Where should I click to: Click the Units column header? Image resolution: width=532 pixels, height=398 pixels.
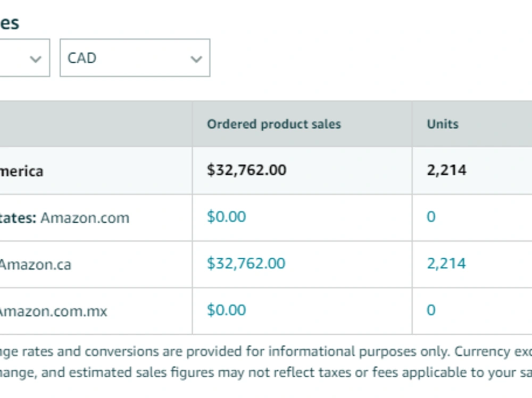point(443,124)
